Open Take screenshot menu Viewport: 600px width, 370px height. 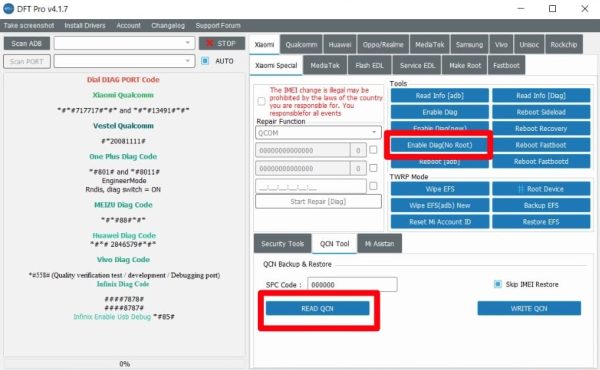click(x=29, y=26)
